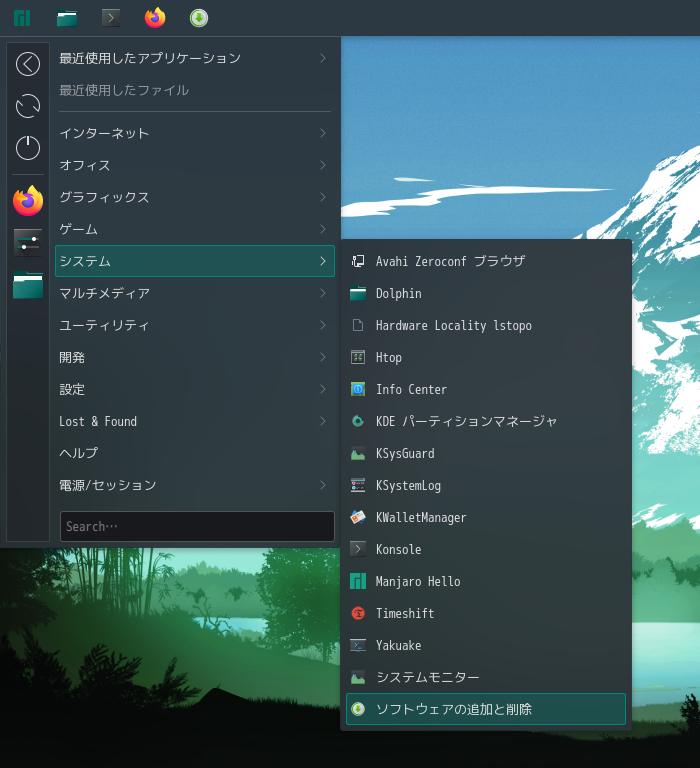Screen dimensions: 700x768
Task: Click the power shutdown icon in sidebar
Action: coord(28,147)
